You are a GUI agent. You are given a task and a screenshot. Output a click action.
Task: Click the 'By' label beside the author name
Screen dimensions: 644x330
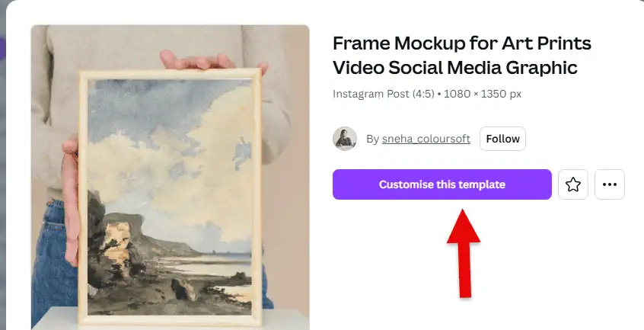pos(372,139)
